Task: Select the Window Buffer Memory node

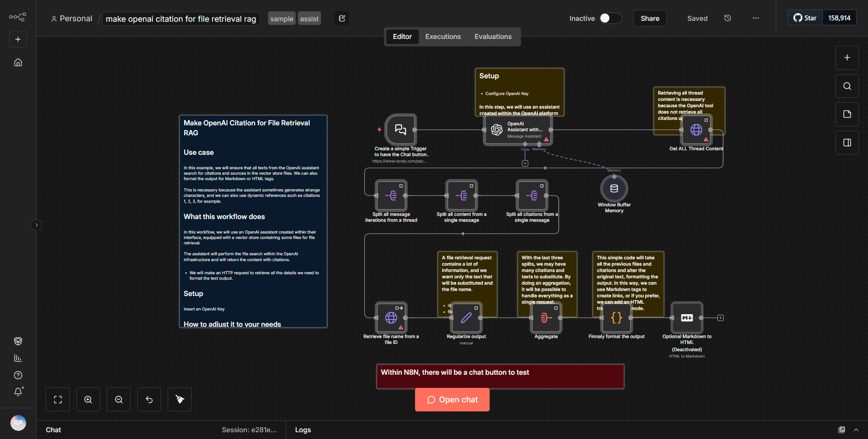Action: click(614, 188)
